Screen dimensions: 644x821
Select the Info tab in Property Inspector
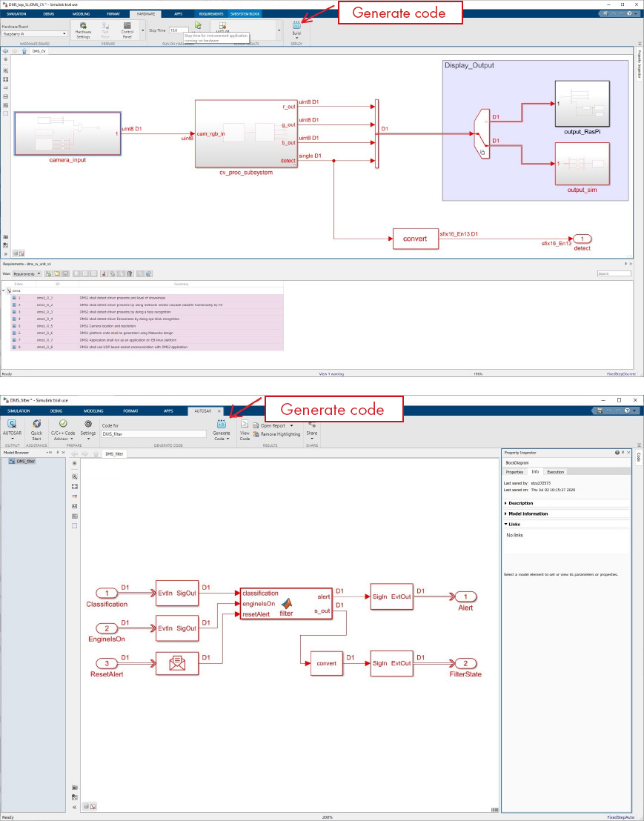pyautogui.click(x=537, y=471)
